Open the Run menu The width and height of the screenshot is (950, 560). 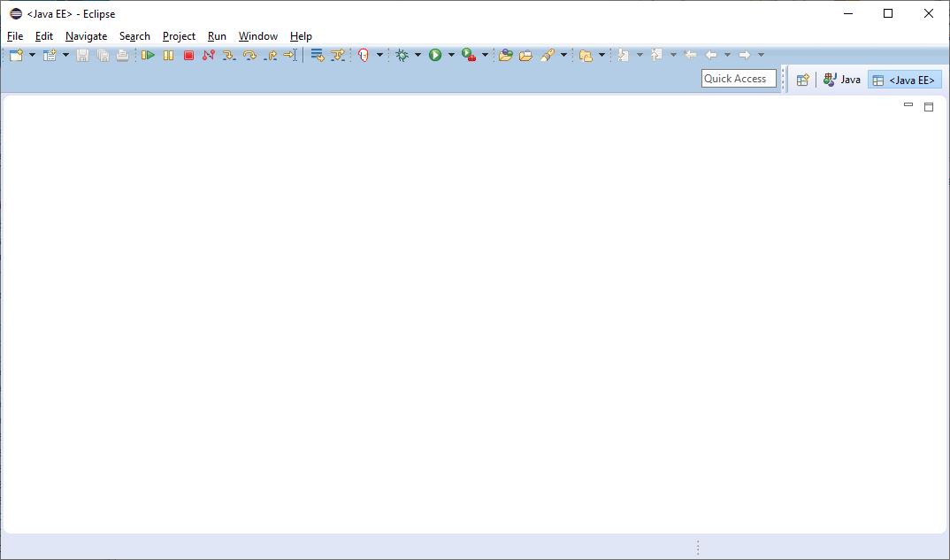pyautogui.click(x=217, y=36)
